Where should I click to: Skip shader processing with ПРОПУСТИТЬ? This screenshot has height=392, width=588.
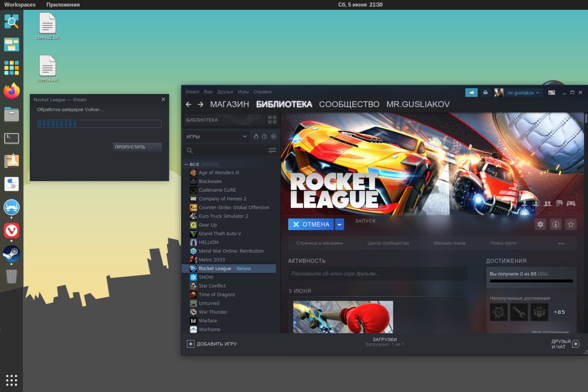(x=137, y=147)
